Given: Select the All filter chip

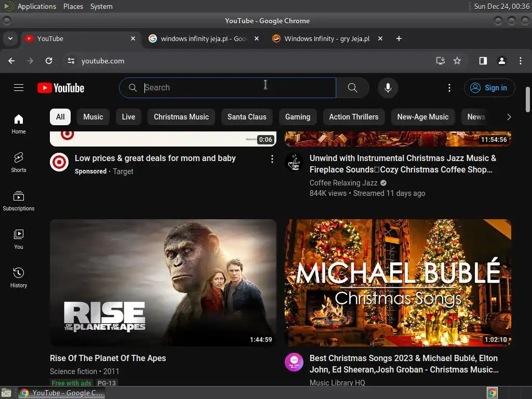Looking at the screenshot, I should tap(60, 117).
